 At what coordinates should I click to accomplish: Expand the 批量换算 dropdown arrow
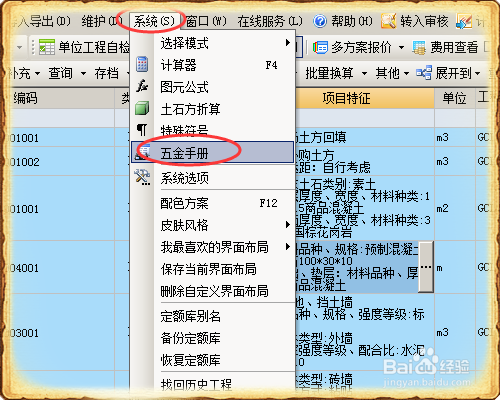tap(364, 73)
